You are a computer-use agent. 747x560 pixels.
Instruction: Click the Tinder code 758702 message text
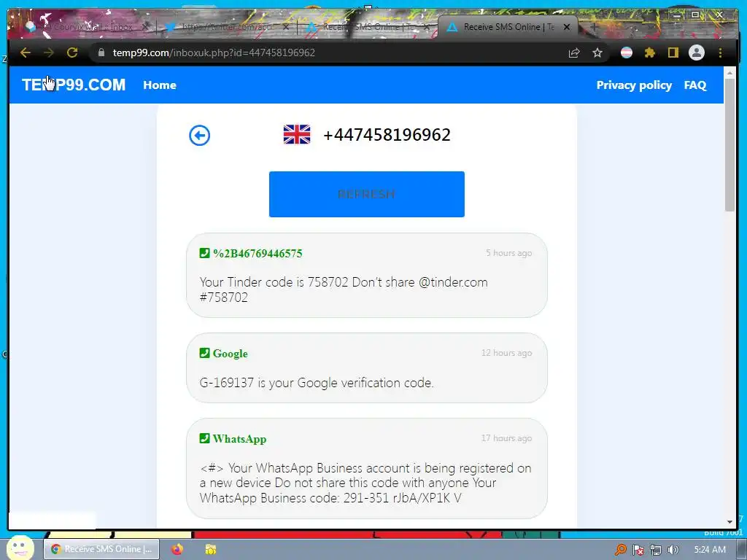[x=344, y=289]
